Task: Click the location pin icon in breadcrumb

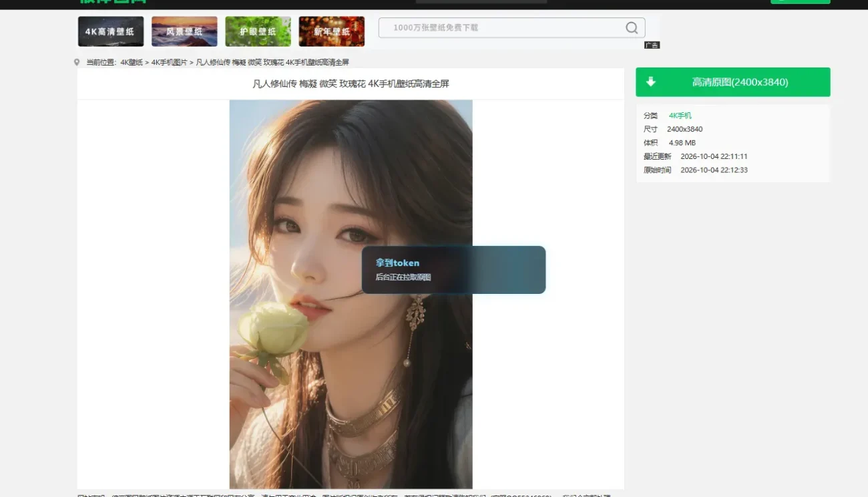Action: click(77, 62)
